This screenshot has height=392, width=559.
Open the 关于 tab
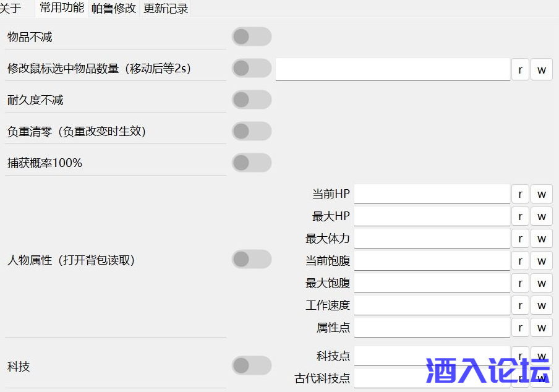pyautogui.click(x=11, y=9)
